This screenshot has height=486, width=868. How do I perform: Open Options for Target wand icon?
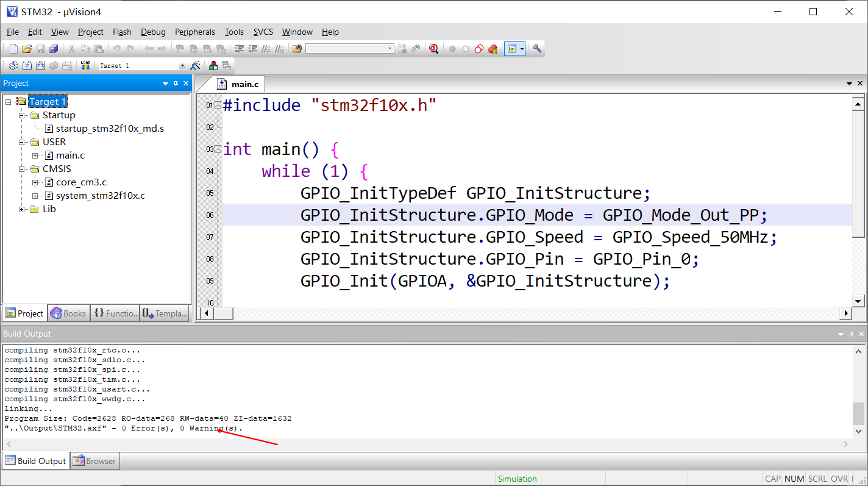point(196,65)
